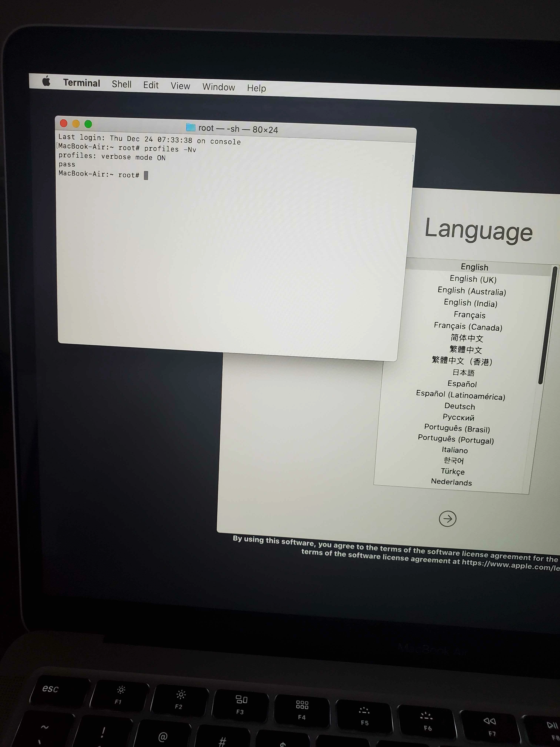Select Français language
The height and width of the screenshot is (747, 560).
(x=469, y=315)
